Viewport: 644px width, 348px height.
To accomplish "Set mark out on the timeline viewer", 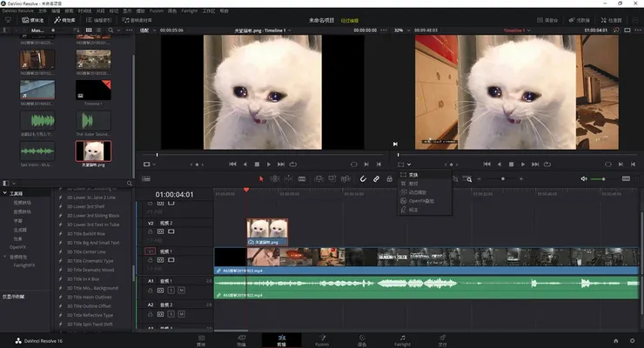I will (x=633, y=164).
